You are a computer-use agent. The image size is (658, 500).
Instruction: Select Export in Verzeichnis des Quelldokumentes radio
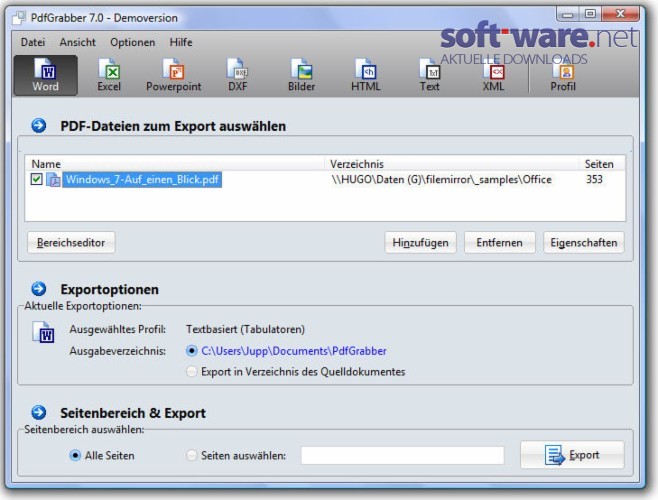tap(191, 372)
